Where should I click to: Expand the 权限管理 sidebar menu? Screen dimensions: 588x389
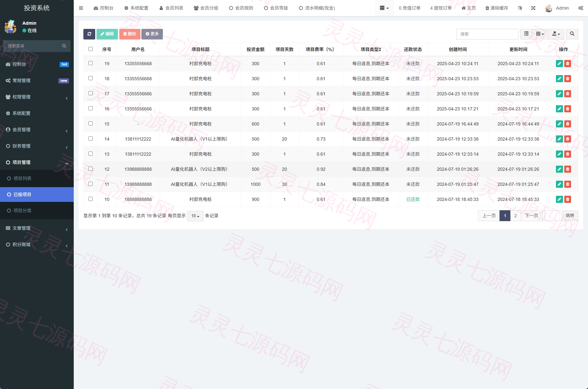pos(37,97)
